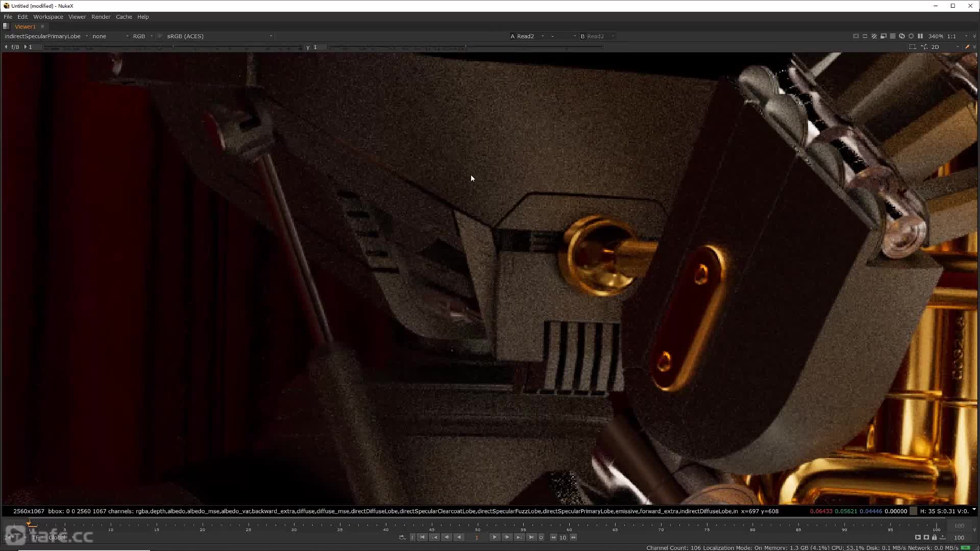Toggle the downrez image icon
The width and height of the screenshot is (980, 551).
(884, 36)
